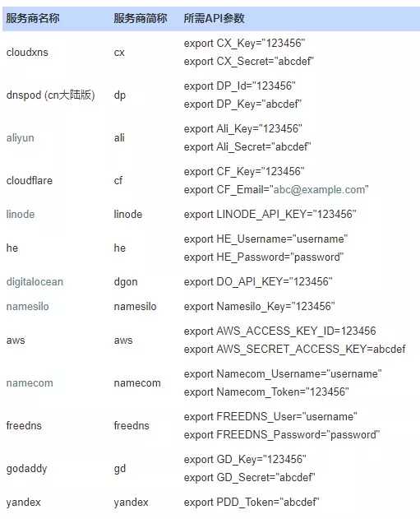Click the 服务商名称 column header

(x=33, y=18)
